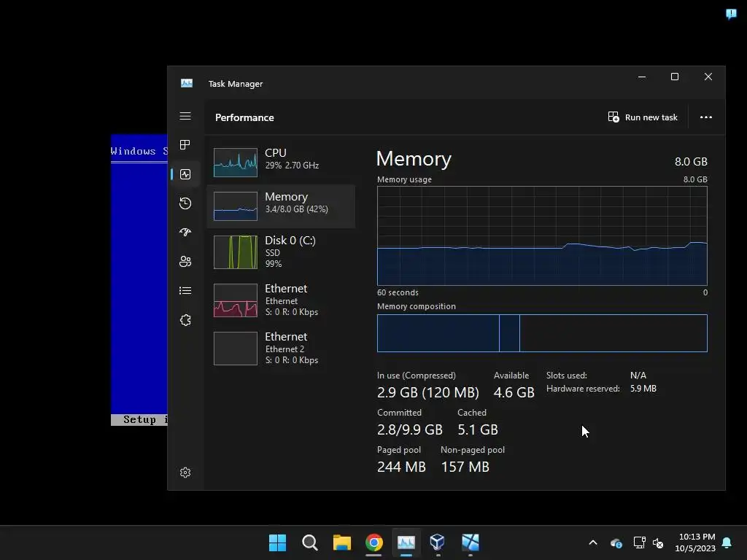Click the Task Manager taskbar icon
The width and height of the screenshot is (747, 560).
coord(406,542)
